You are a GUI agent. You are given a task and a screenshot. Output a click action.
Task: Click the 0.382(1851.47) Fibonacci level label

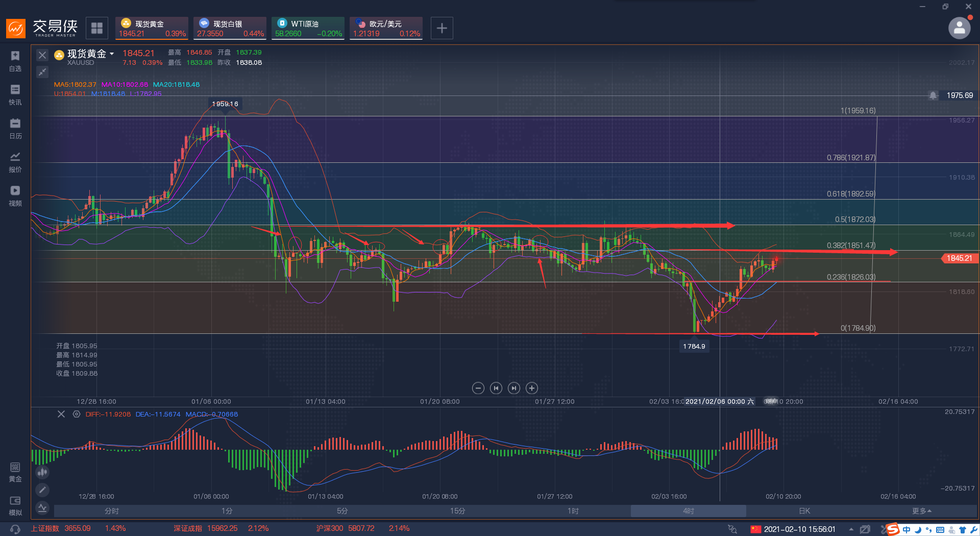pyautogui.click(x=851, y=246)
